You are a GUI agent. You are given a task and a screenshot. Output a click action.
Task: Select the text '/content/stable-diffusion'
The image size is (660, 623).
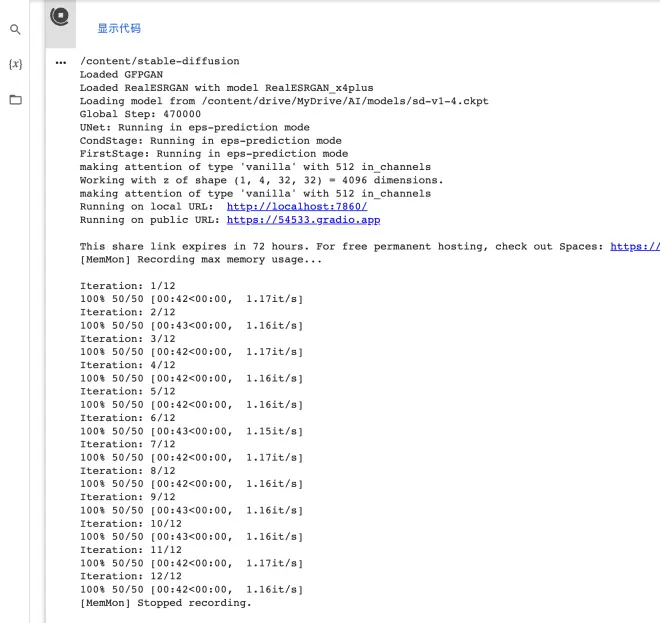coord(160,61)
